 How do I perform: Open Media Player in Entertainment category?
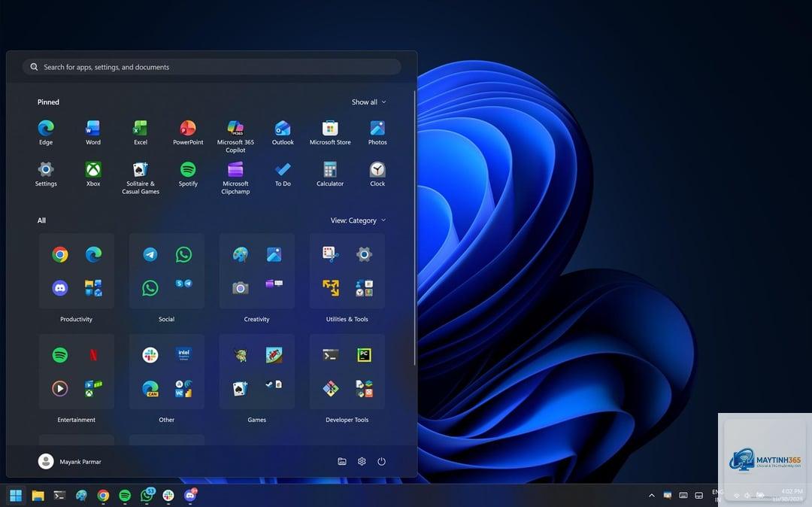click(60, 388)
